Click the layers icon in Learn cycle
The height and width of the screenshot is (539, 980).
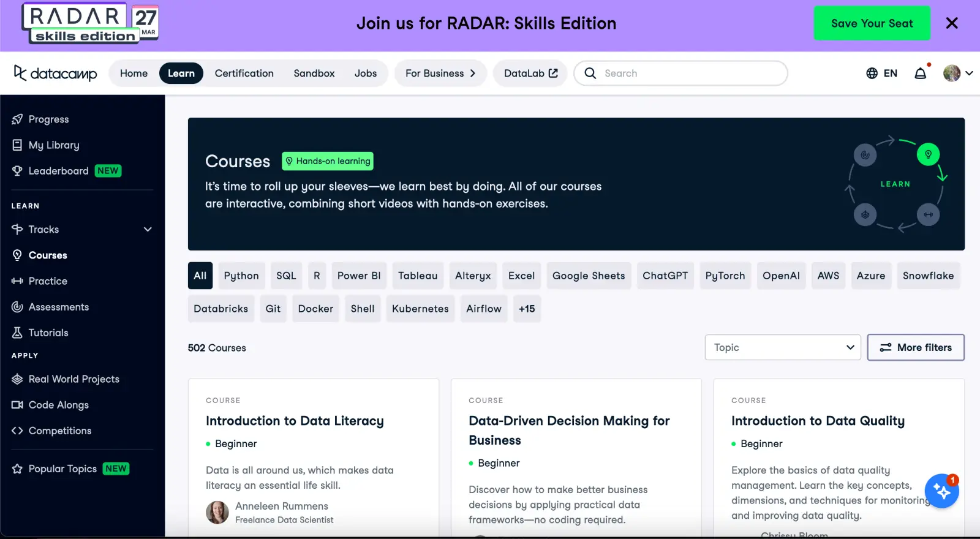point(865,214)
